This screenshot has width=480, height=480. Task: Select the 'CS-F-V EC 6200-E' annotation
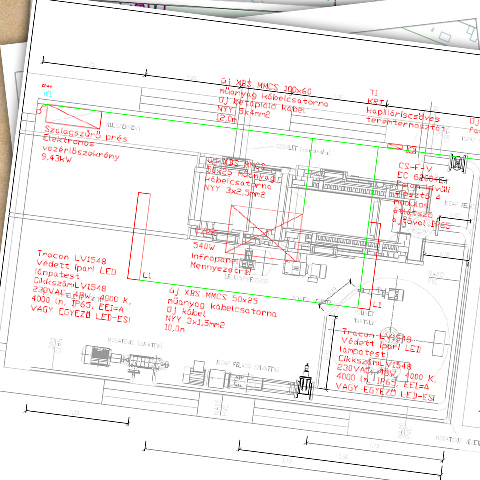(x=421, y=173)
